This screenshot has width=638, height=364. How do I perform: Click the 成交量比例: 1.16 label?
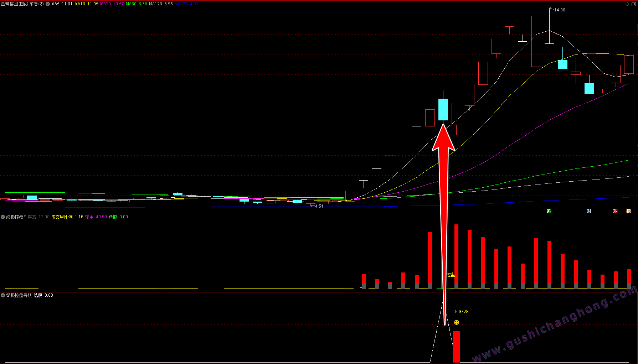point(67,217)
